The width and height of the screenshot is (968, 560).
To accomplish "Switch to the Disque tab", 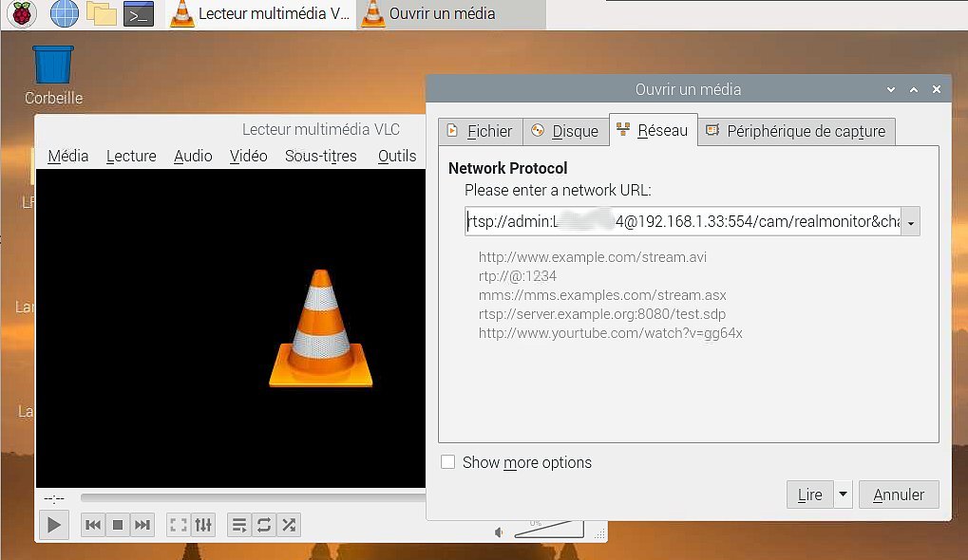I will 565,131.
